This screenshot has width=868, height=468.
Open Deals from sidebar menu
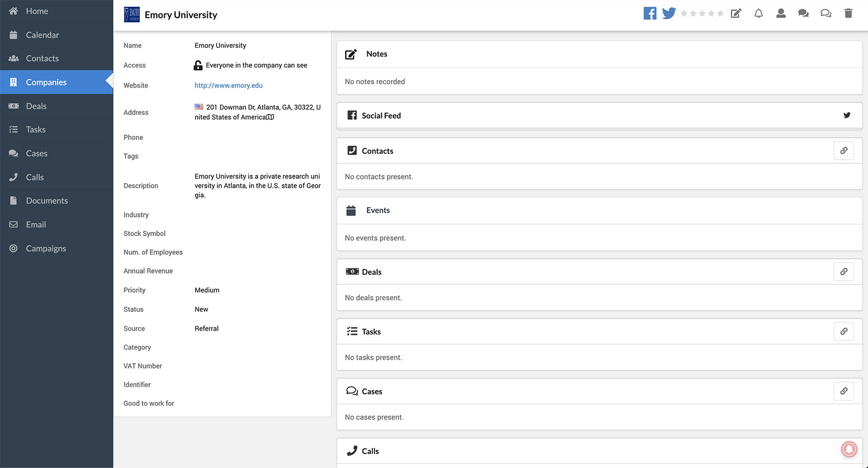(x=56, y=106)
